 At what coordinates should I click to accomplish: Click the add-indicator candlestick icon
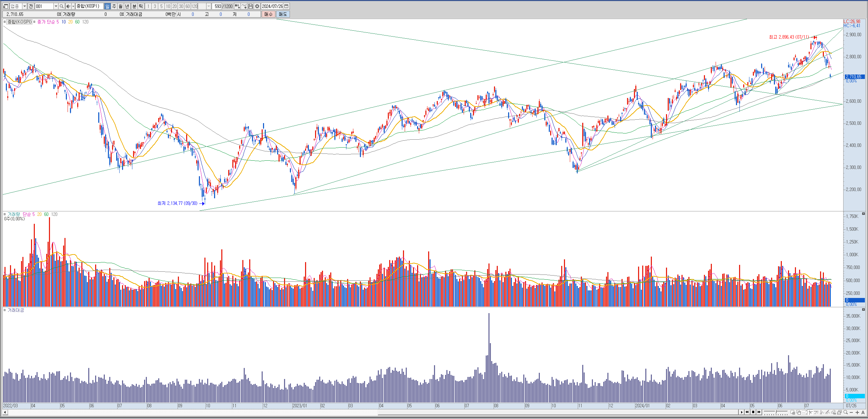pos(237,6)
